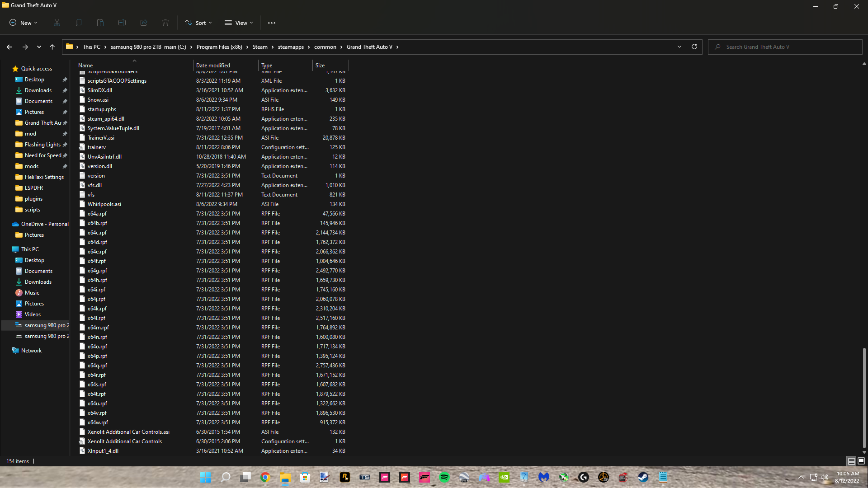
Task: Expand the recent locations chevron
Action: coord(39,47)
